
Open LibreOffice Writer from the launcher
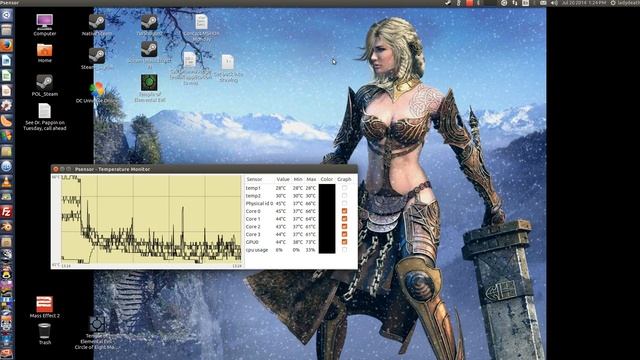6,60
